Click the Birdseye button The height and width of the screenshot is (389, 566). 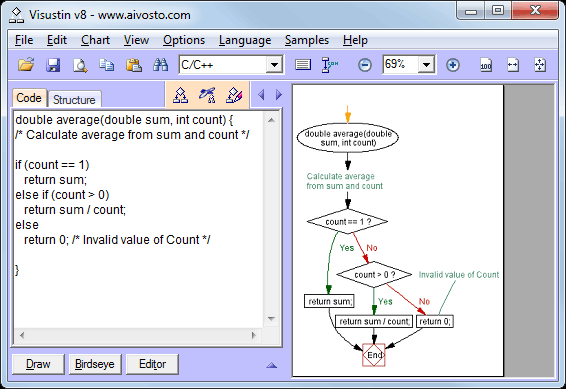pos(95,364)
